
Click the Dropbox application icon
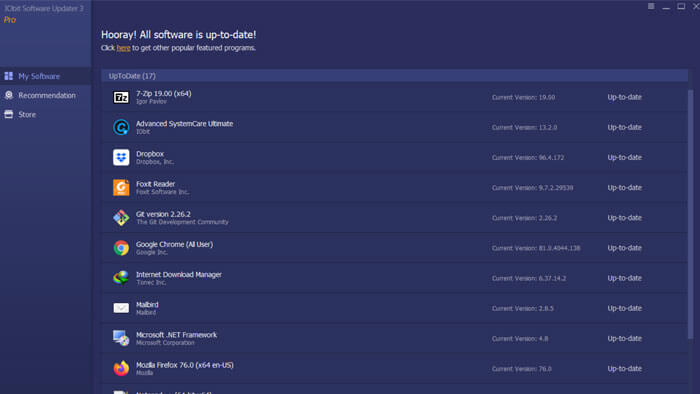point(121,157)
